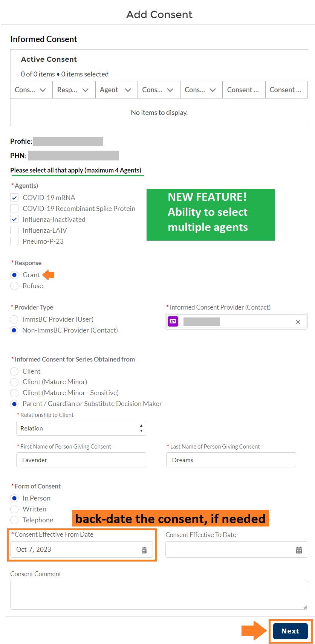The width and height of the screenshot is (315, 644).
Task: Click inside the Consent Comment text area
Action: coord(159,595)
